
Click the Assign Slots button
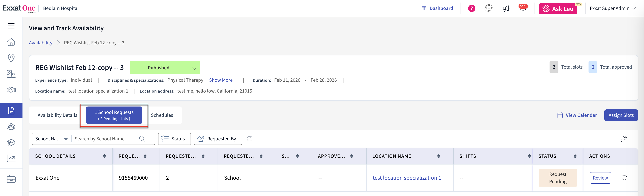pyautogui.click(x=621, y=115)
